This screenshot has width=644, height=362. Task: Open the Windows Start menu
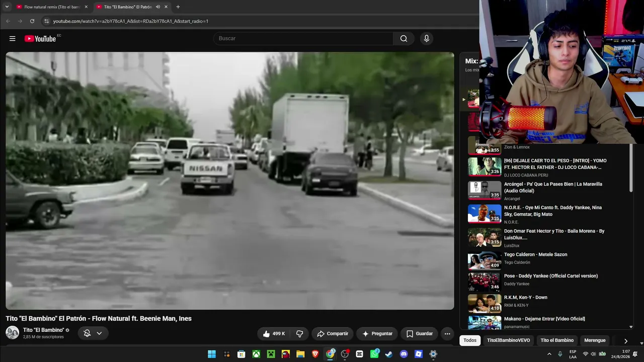212,354
